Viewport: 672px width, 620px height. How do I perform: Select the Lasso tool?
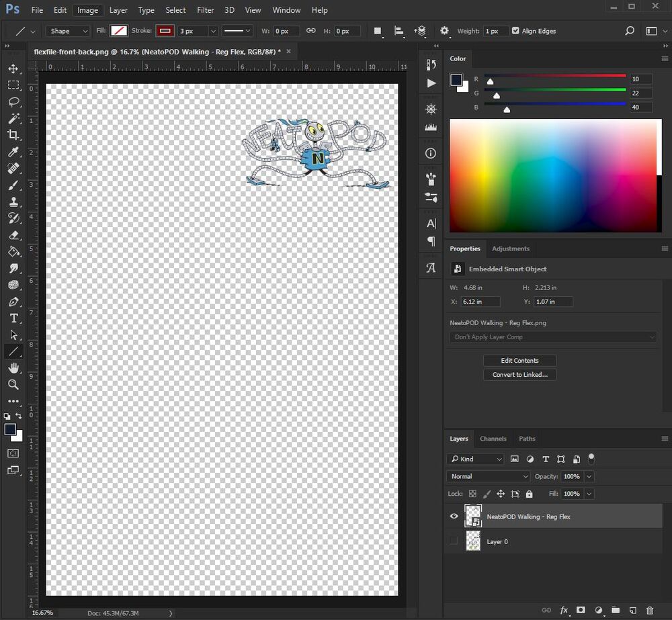point(14,101)
